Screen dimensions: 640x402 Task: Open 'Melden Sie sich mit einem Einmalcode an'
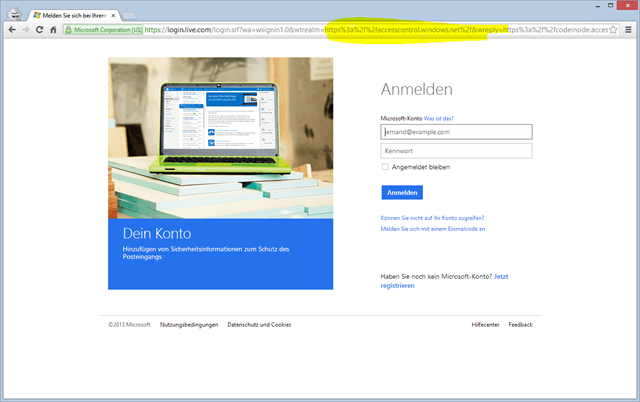433,229
